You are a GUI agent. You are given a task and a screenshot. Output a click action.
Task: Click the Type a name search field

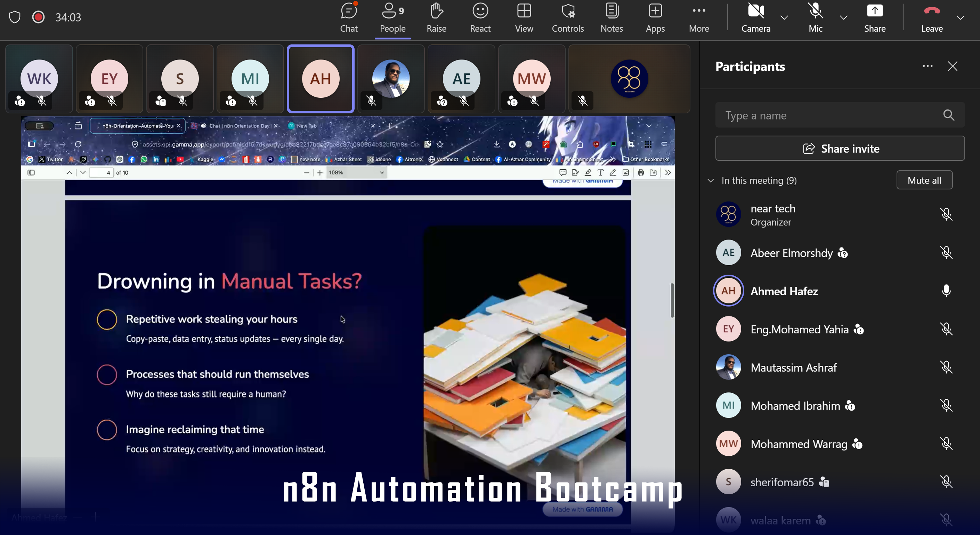pos(840,115)
